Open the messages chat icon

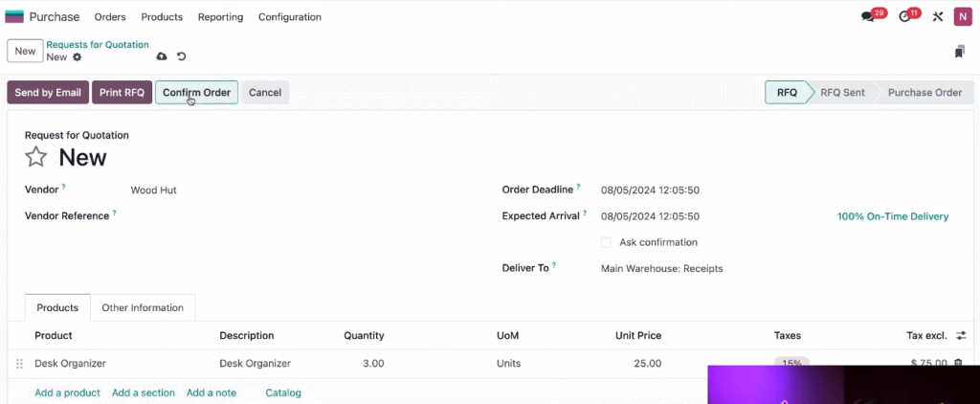point(867,17)
